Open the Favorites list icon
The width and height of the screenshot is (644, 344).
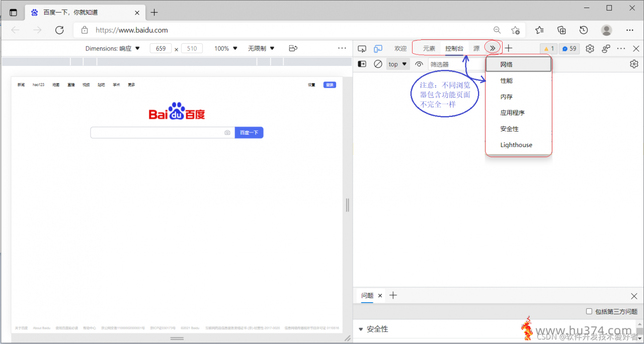(539, 30)
